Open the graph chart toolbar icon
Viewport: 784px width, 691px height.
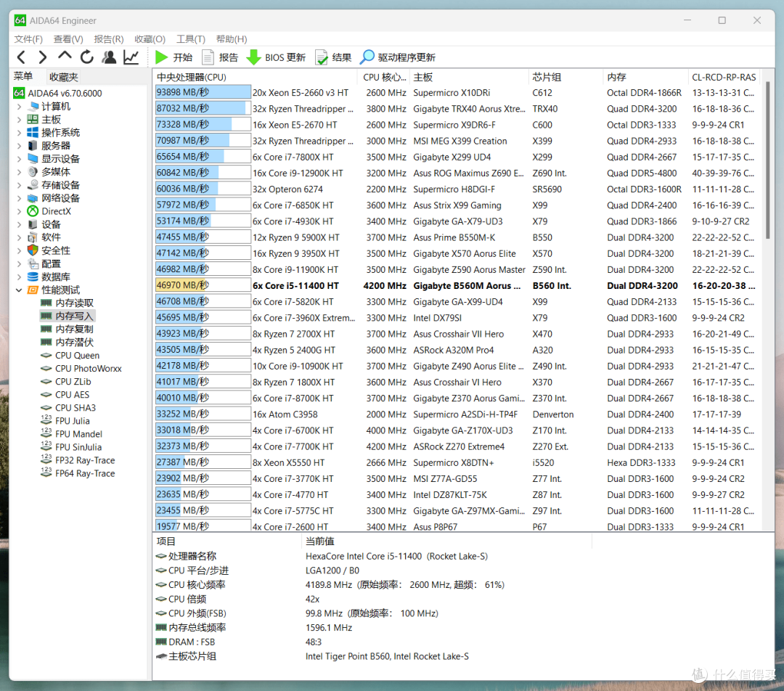pyautogui.click(x=131, y=57)
